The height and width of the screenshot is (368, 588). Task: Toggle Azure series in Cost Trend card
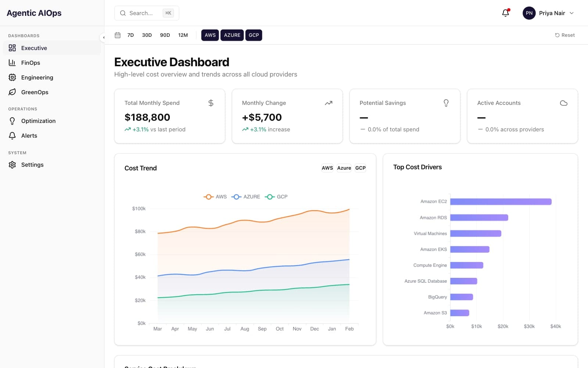pos(344,168)
